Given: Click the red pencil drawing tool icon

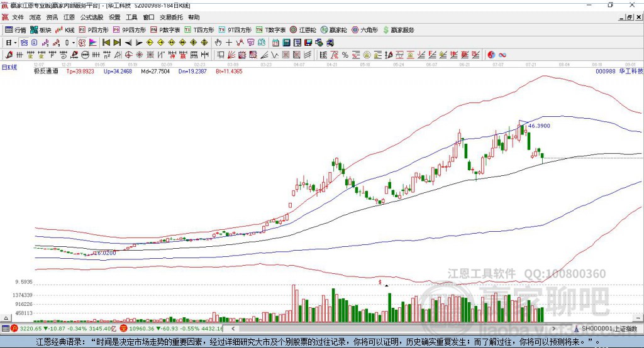Looking at the screenshot, I should [9, 55].
